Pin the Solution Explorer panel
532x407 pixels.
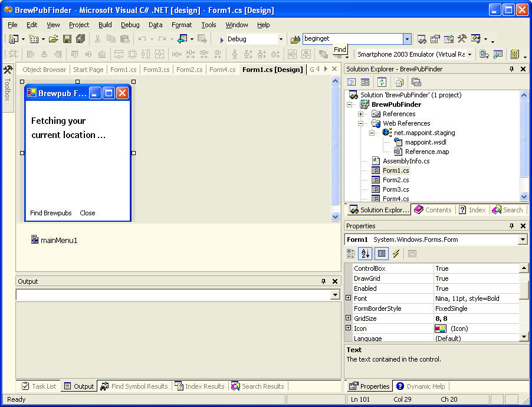(511, 69)
